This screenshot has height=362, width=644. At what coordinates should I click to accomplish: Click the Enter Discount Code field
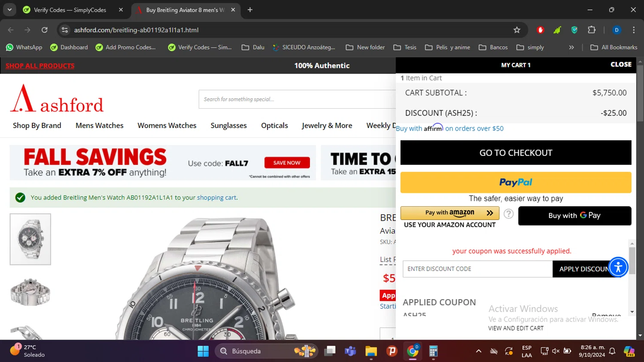click(477, 269)
